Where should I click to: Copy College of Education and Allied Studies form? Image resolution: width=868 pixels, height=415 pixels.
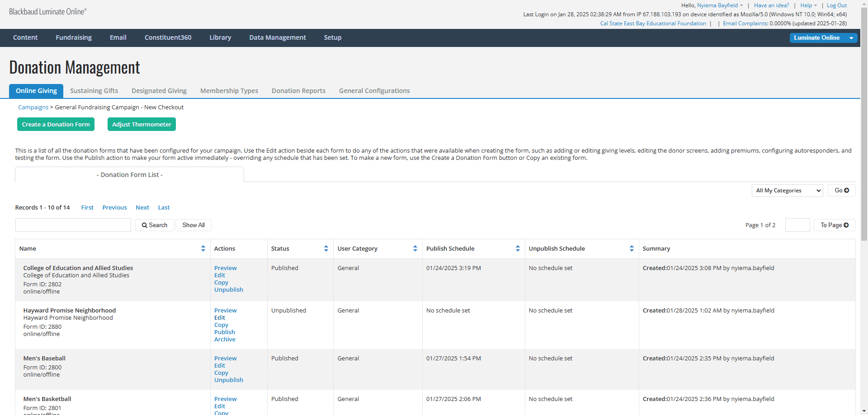[x=221, y=282]
